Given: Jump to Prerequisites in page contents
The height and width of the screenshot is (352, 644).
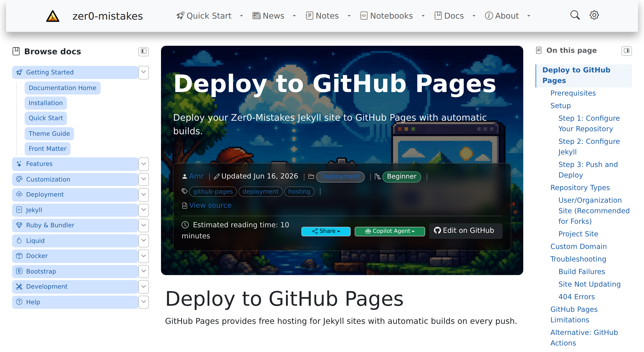Looking at the screenshot, I should (x=573, y=93).
